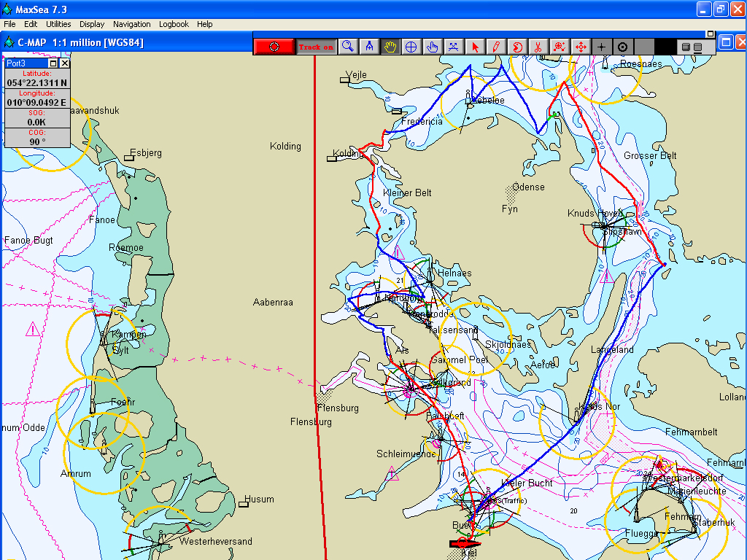747x560 pixels.
Task: Close the Port3 data panel
Action: click(x=65, y=63)
